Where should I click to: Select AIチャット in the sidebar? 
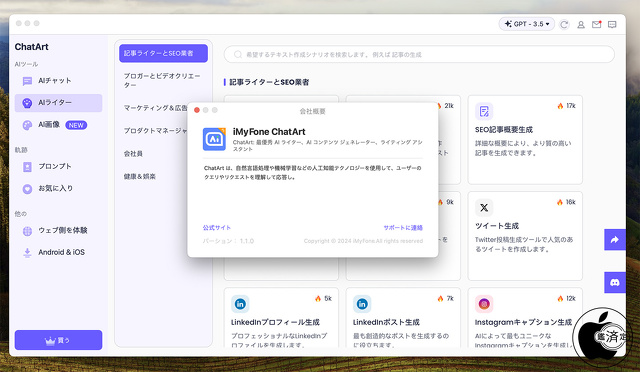click(x=58, y=81)
